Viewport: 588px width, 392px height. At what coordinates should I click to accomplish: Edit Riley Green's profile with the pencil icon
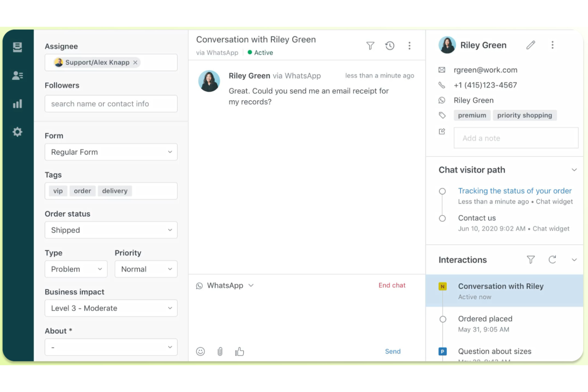coord(530,45)
